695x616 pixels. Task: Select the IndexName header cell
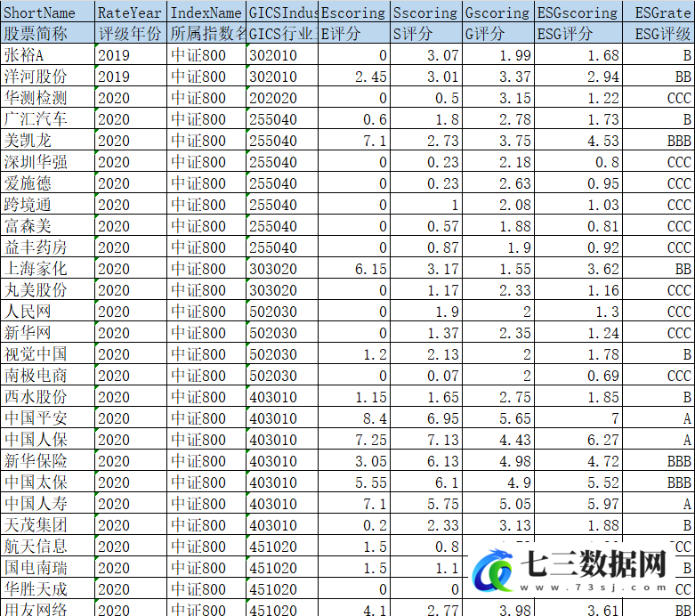[206, 12]
